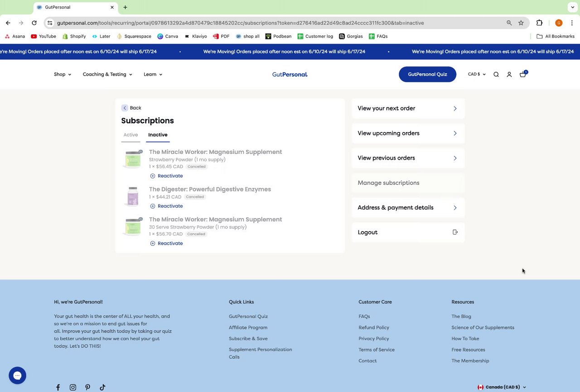Visit GutPersonal Instagram page icon

[73, 387]
